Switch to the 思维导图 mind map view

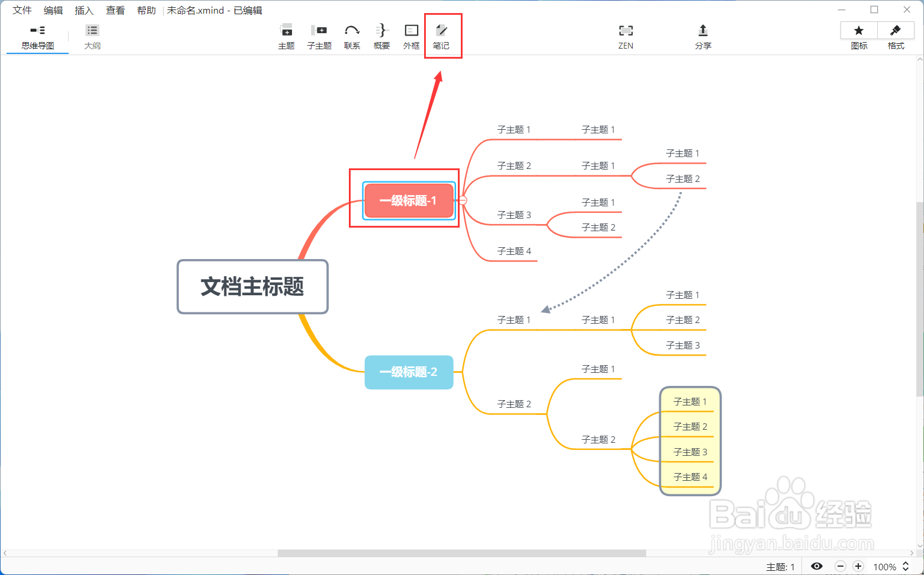coord(37,37)
